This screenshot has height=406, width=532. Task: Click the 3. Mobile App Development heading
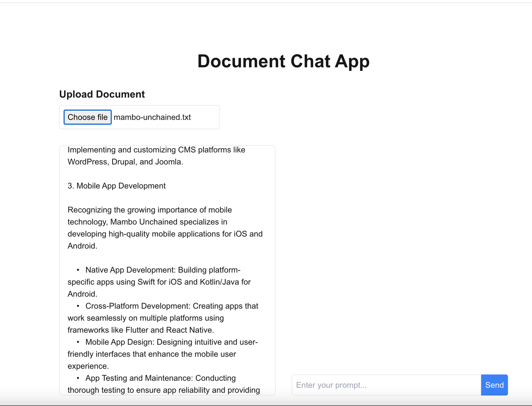coord(117,186)
